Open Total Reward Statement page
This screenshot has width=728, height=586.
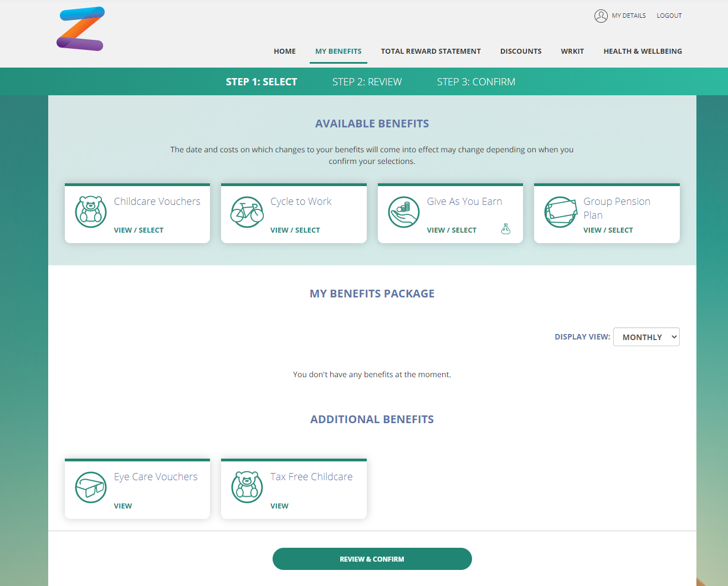431,51
